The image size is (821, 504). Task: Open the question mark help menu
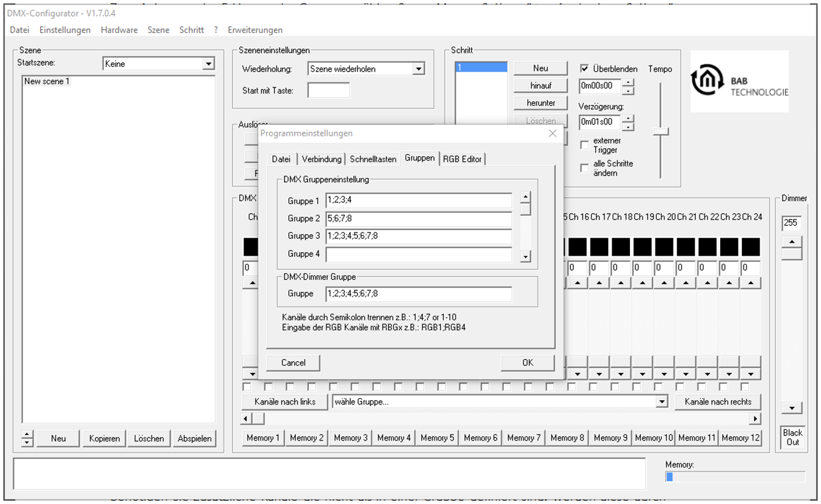216,30
